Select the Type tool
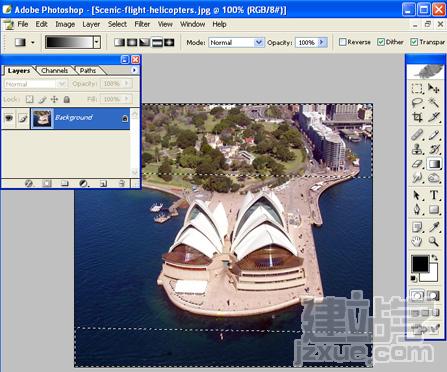The width and height of the screenshot is (447, 372). pos(434,195)
